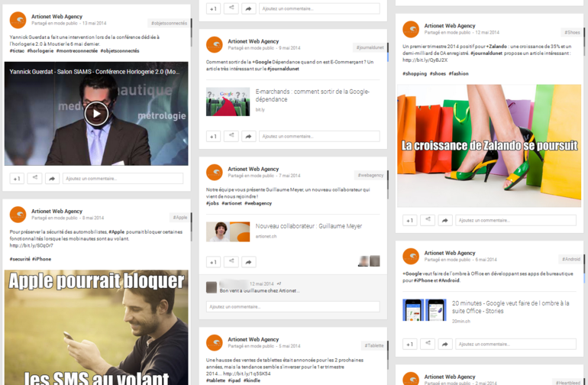Image resolution: width=588 pixels, height=385 pixels.
Task: Open the #objetsconnectés tag label
Action: [x=169, y=23]
